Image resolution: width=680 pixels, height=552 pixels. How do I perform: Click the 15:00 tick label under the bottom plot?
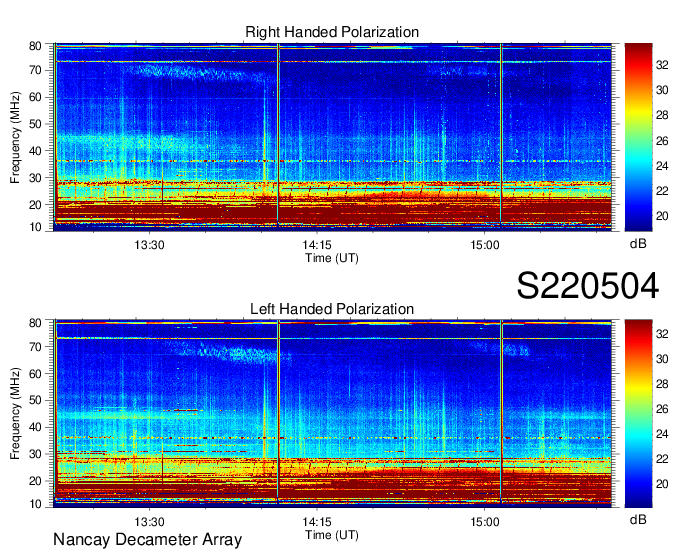tap(484, 522)
